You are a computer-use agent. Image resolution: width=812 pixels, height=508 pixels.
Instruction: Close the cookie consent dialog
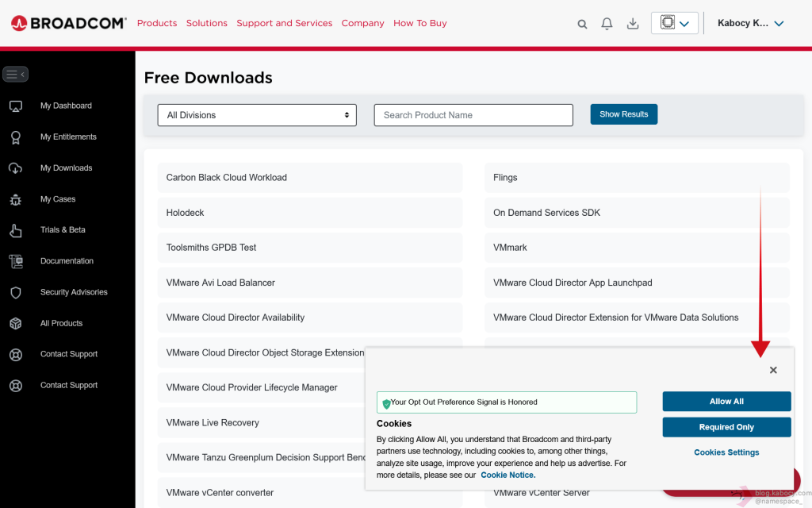point(773,370)
